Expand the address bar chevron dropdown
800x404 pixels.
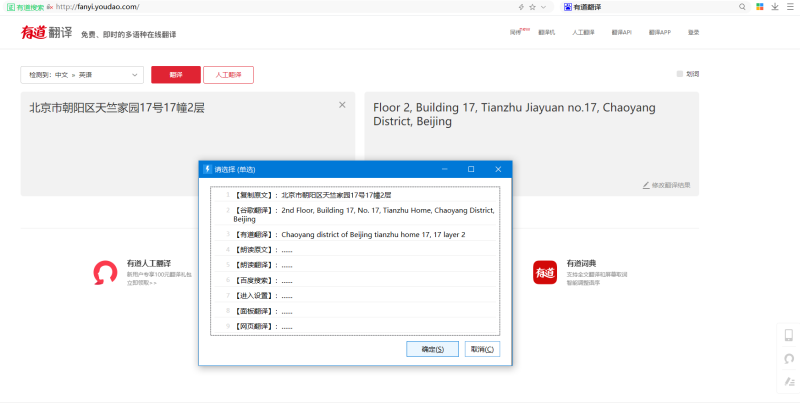pyautogui.click(x=543, y=7)
